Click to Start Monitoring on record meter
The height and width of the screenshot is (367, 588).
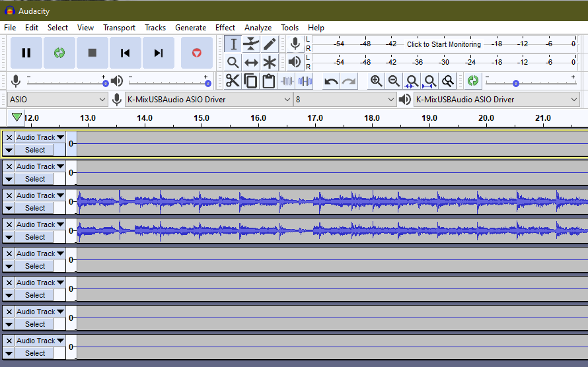443,44
